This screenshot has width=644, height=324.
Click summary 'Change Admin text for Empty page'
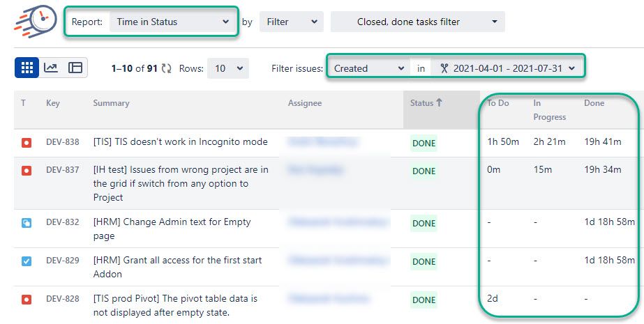point(172,229)
